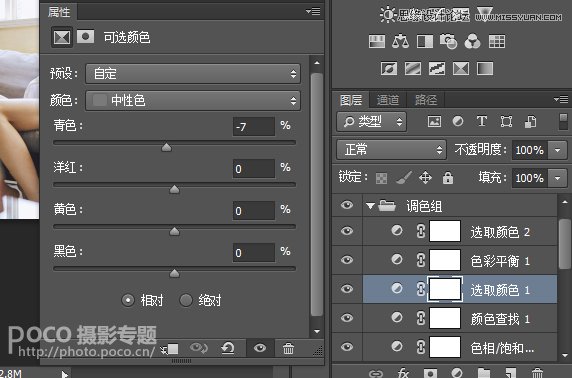572x378 pixels.
Task: Hide the 色彩平衡 1 layer
Action: click(x=347, y=260)
